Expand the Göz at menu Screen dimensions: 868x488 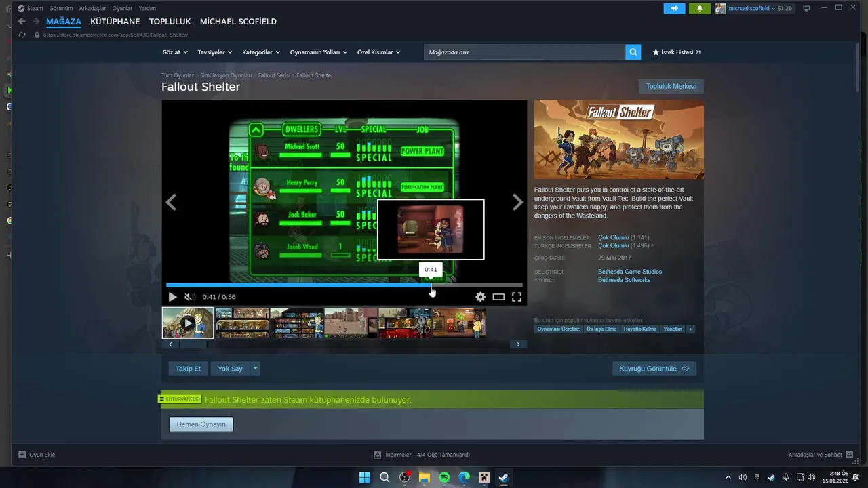click(174, 52)
